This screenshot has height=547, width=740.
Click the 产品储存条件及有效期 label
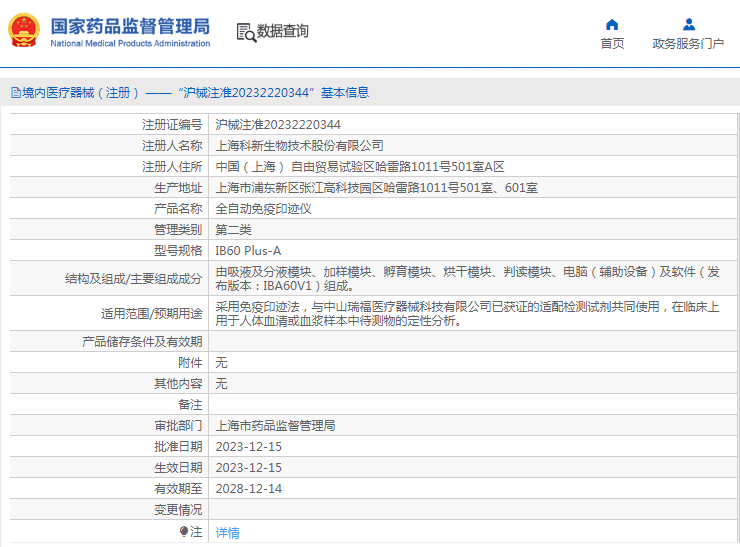click(x=142, y=342)
